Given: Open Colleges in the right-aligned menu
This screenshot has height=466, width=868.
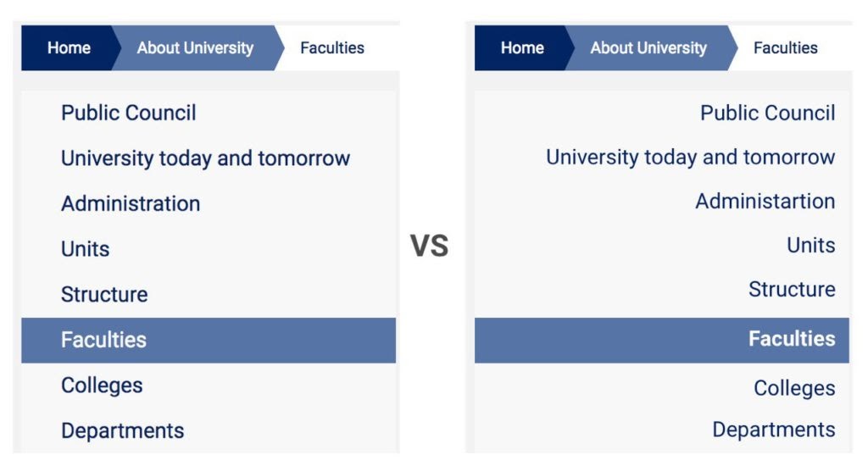Looking at the screenshot, I should click(794, 388).
